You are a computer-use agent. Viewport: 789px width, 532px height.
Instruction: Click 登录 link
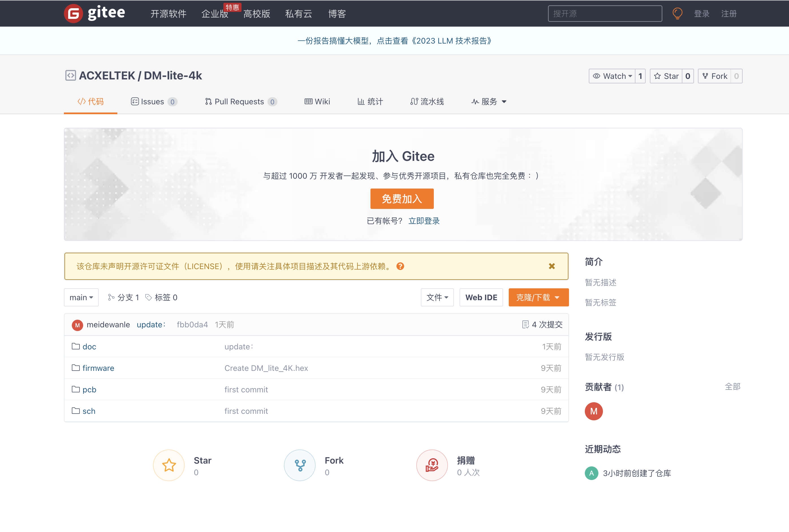coord(702,14)
